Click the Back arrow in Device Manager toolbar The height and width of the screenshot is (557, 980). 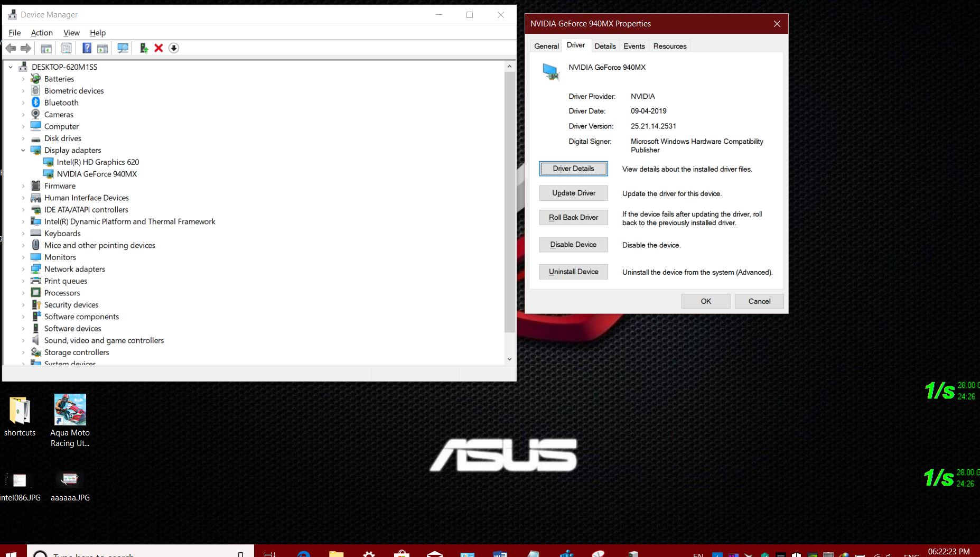(11, 48)
